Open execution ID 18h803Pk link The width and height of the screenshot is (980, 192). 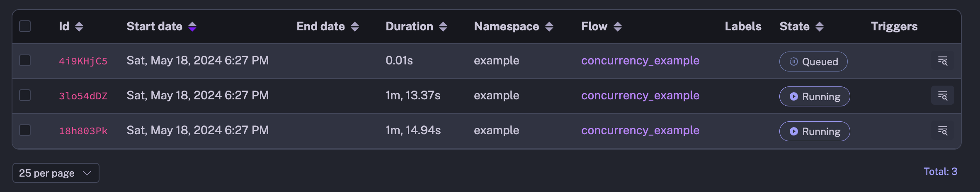tap(83, 131)
